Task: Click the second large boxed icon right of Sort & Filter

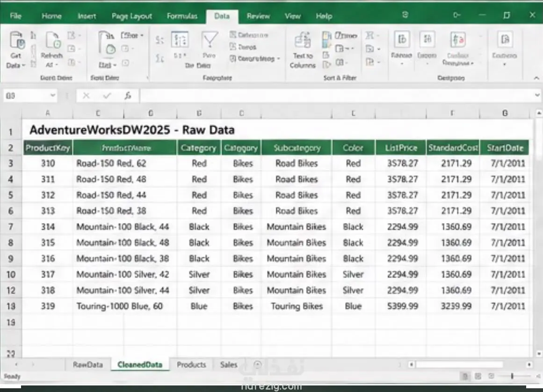Action: (427, 40)
